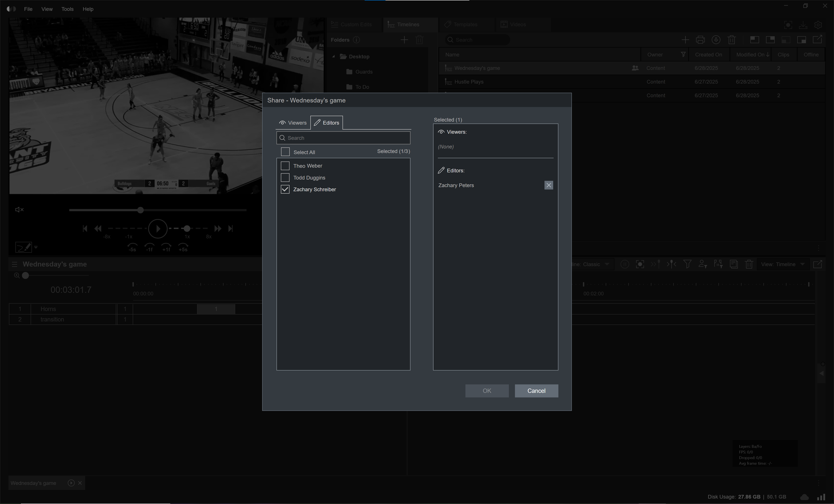This screenshot has height=504, width=834.
Task: Click Cancel in the Share dialog
Action: point(536,391)
